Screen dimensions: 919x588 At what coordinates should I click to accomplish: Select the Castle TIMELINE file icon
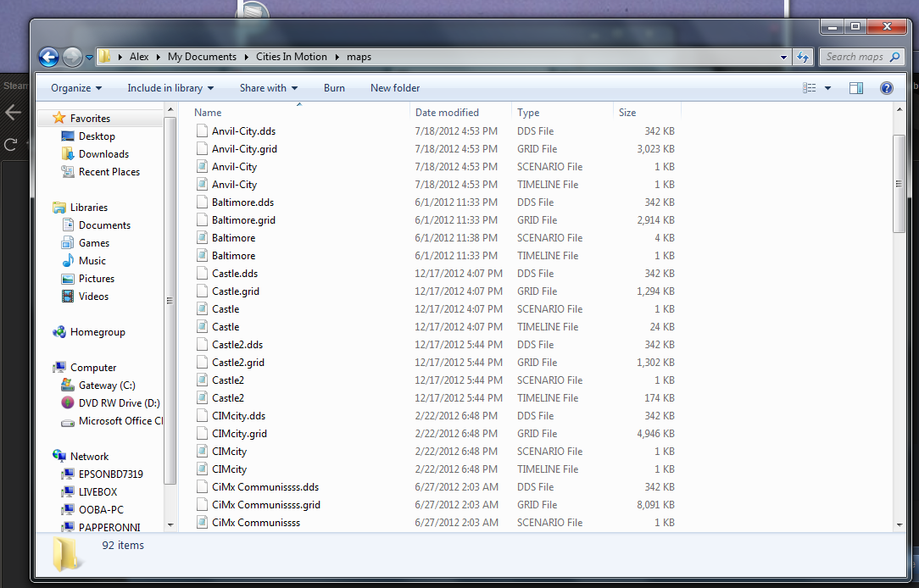pos(203,327)
